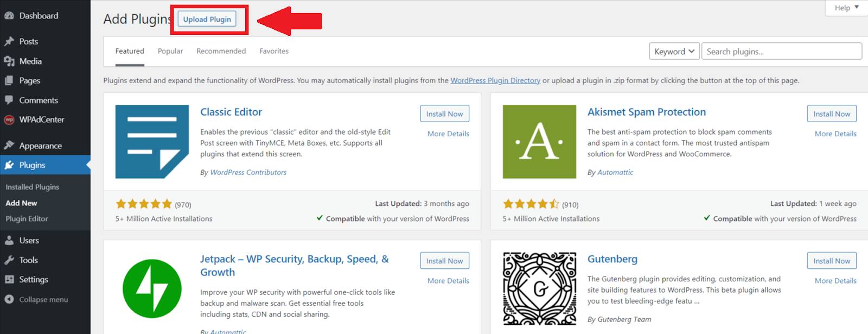Open Tools in the sidebar

[29, 260]
